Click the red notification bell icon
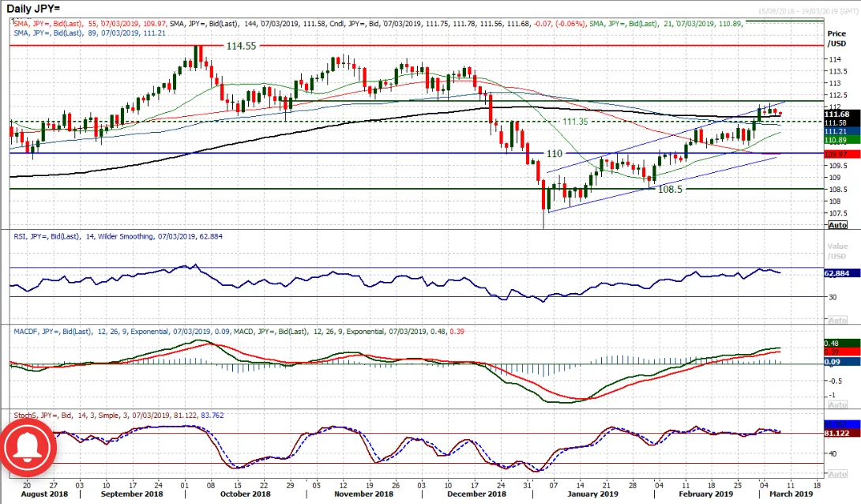Screen dimensions: 861x504 click(26, 447)
